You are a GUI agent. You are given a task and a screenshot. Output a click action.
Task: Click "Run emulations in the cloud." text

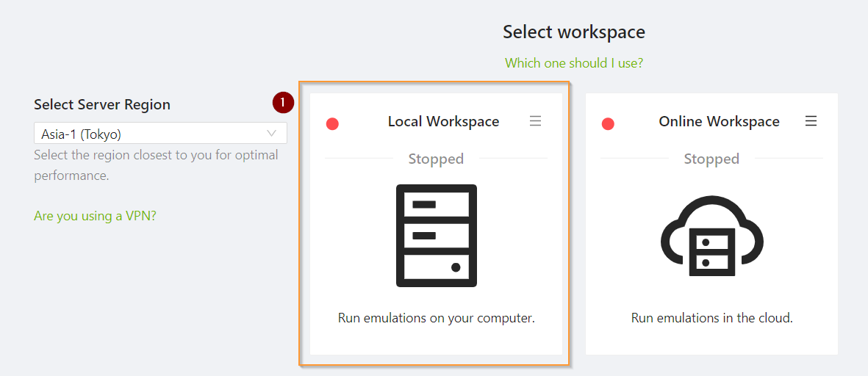tap(712, 319)
